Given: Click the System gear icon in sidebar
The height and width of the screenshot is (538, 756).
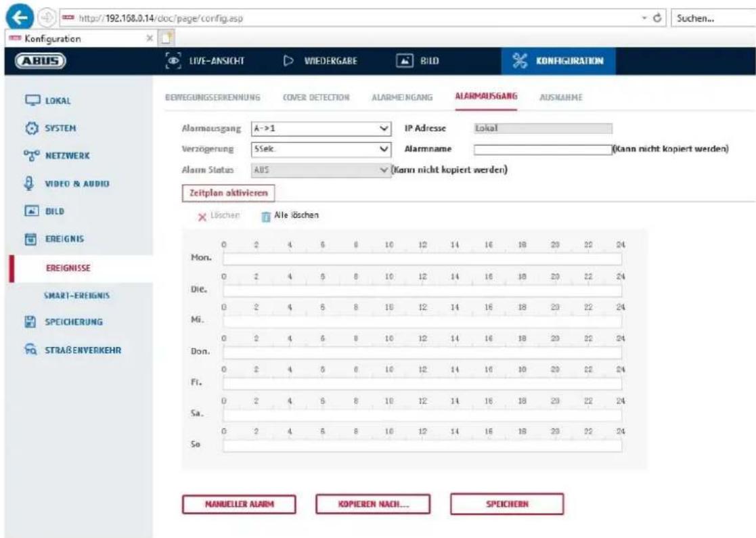Looking at the screenshot, I should [31, 128].
